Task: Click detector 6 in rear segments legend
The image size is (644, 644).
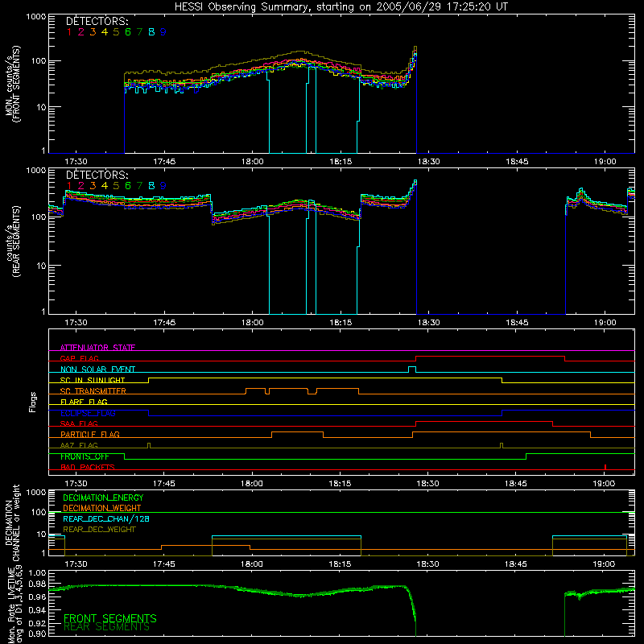Action: point(128,186)
